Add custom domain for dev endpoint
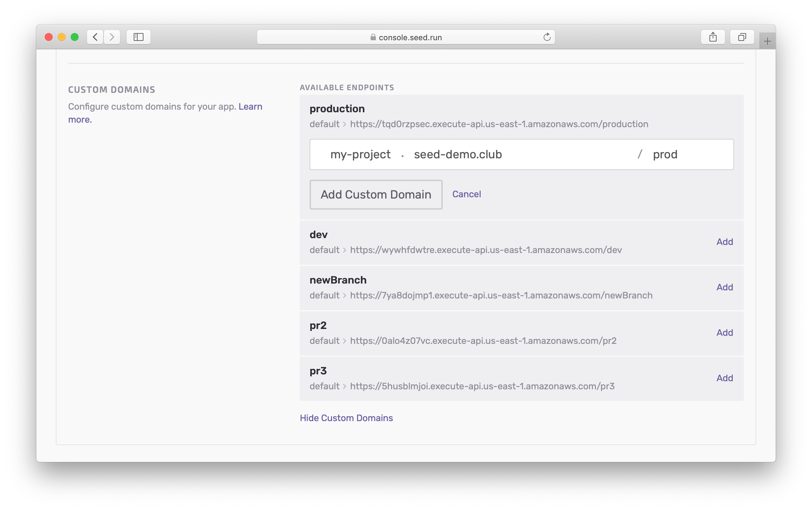This screenshot has height=510, width=812. coord(724,242)
